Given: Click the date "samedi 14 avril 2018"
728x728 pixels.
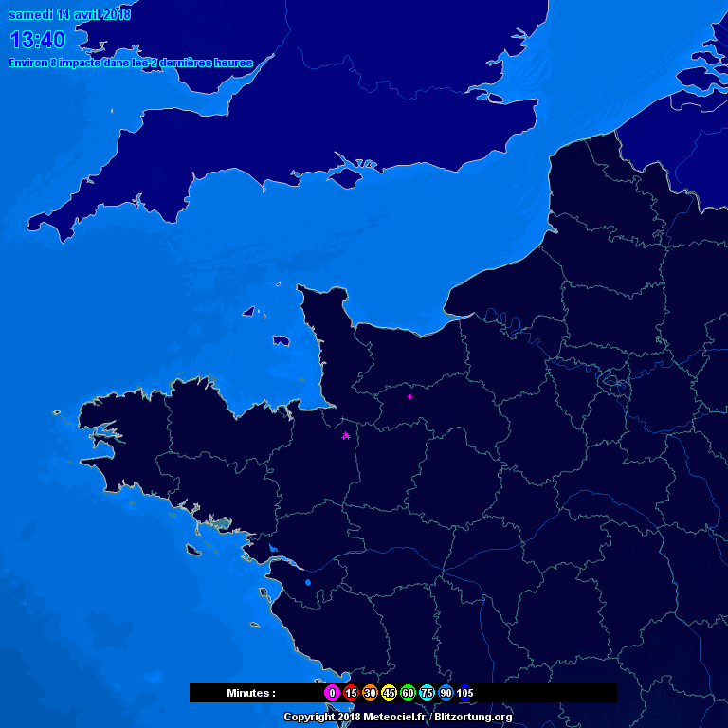Looking at the screenshot, I should [69, 15].
